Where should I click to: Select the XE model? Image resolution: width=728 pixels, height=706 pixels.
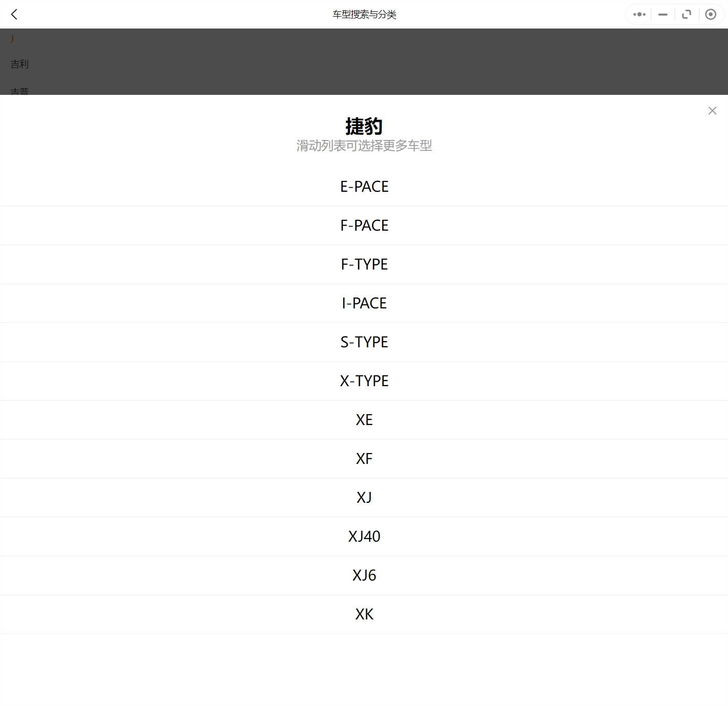tap(364, 420)
